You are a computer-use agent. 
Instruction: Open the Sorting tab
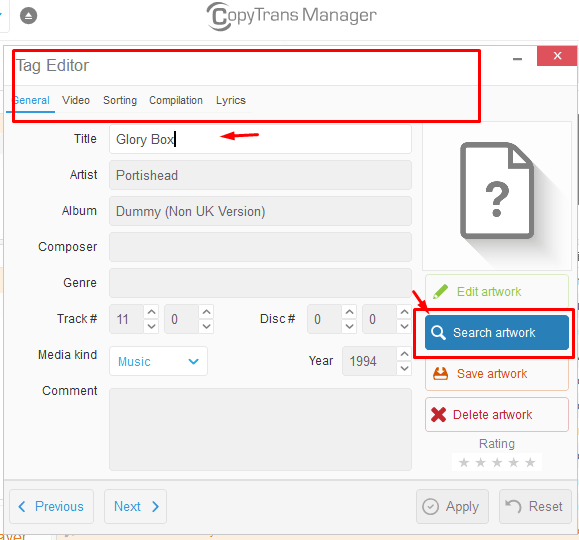click(120, 100)
